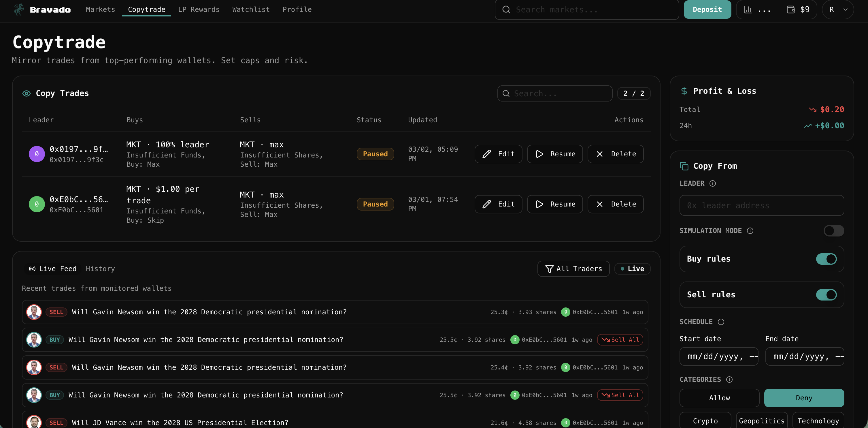868x428 pixels.
Task: Switch to the History tab
Action: tap(100, 269)
